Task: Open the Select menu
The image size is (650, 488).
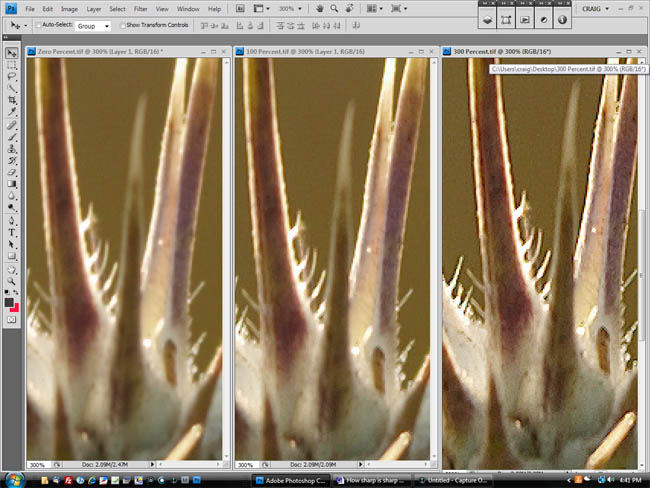Action: tap(117, 9)
